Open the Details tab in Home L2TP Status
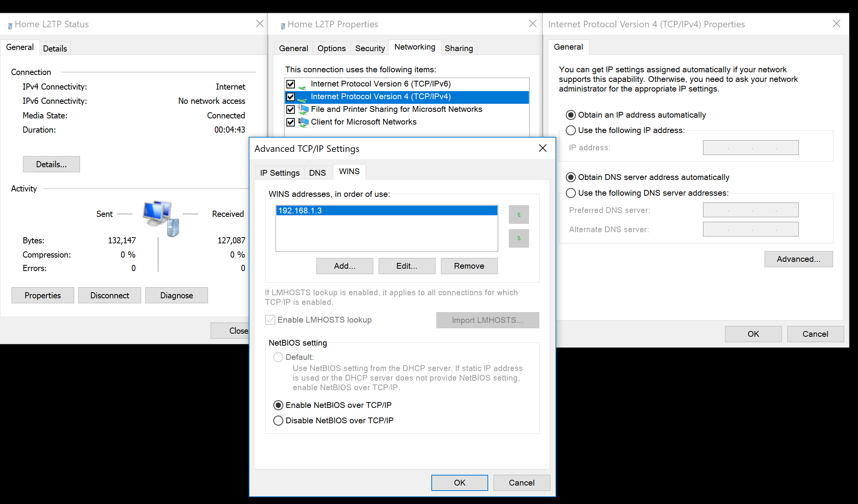Image resolution: width=858 pixels, height=504 pixels. [x=55, y=48]
